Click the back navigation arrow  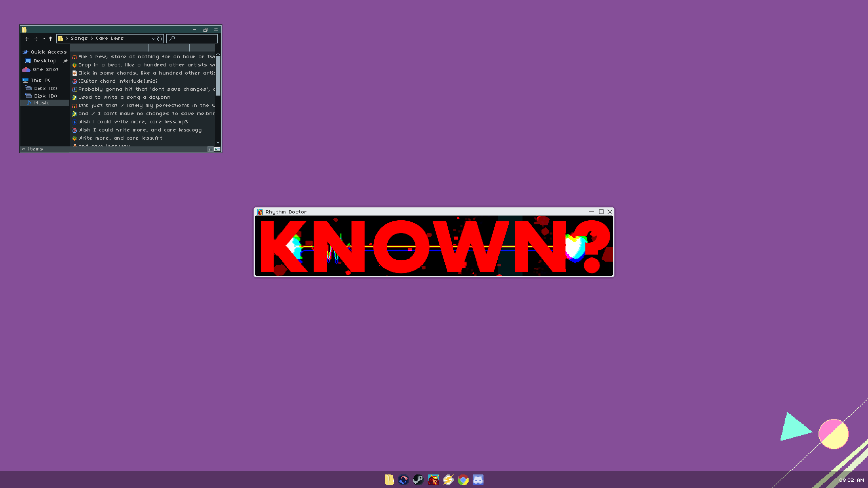(x=27, y=39)
